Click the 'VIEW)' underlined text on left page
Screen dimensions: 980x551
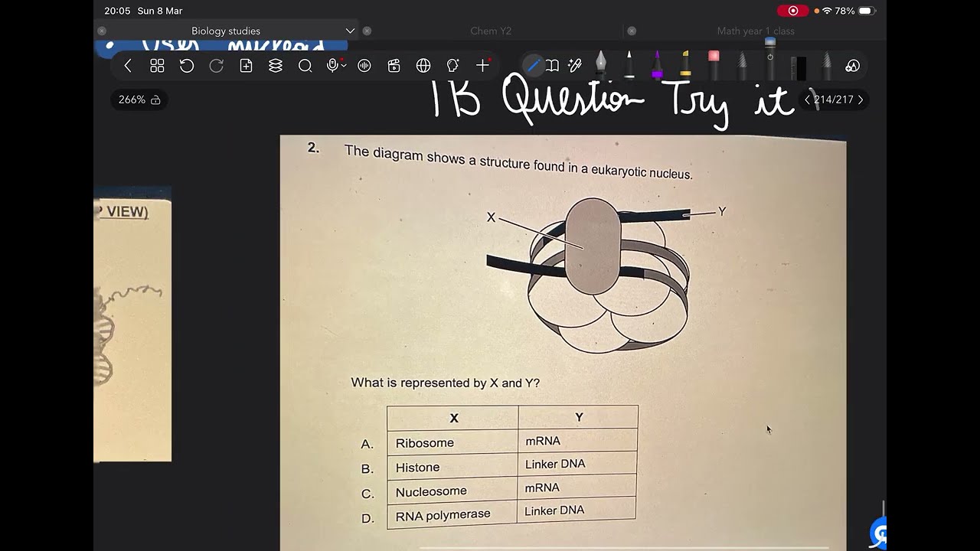pos(126,212)
